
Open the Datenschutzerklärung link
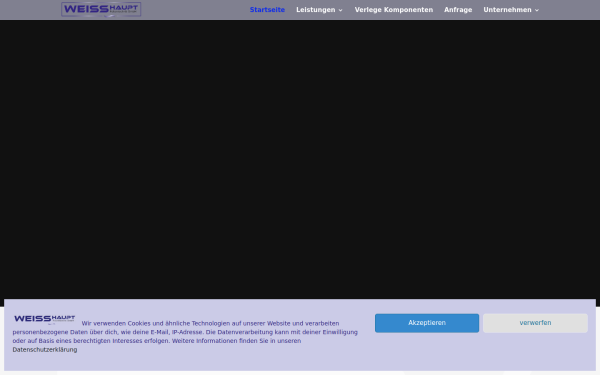(45, 350)
